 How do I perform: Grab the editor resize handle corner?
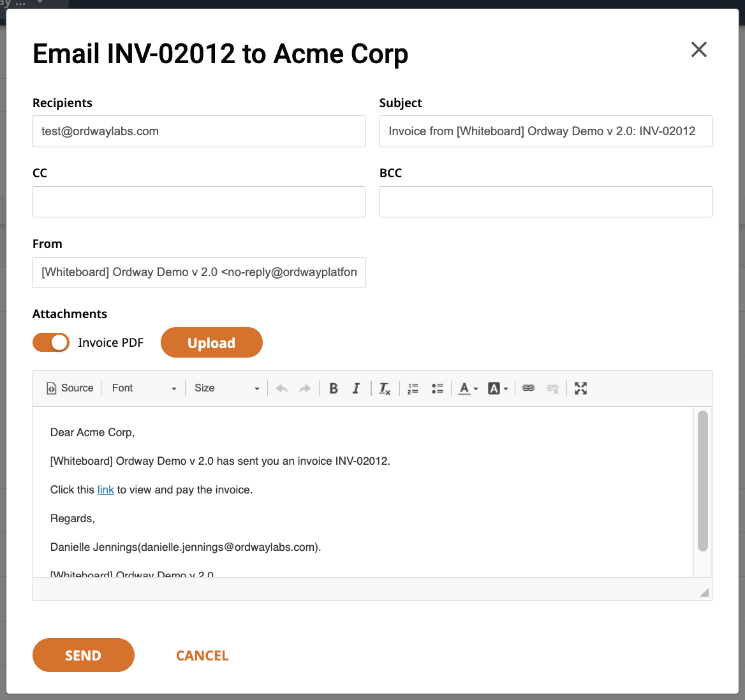point(705,592)
